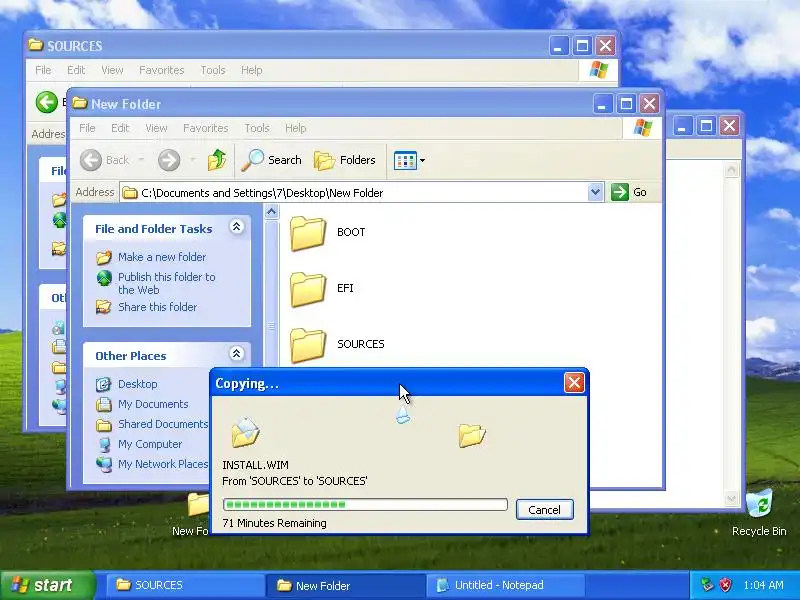Collapse the Other Places panel
This screenshot has width=800, height=600.
(236, 354)
